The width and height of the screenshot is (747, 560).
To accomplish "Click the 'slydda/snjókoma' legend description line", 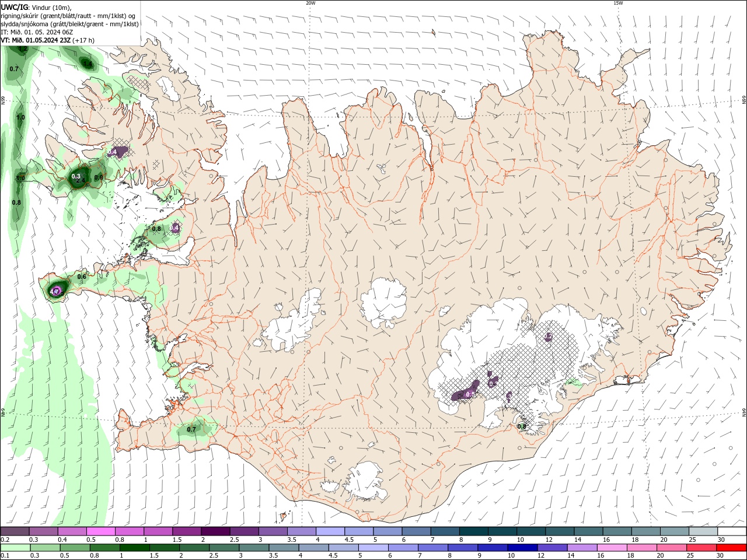I will tap(69, 24).
